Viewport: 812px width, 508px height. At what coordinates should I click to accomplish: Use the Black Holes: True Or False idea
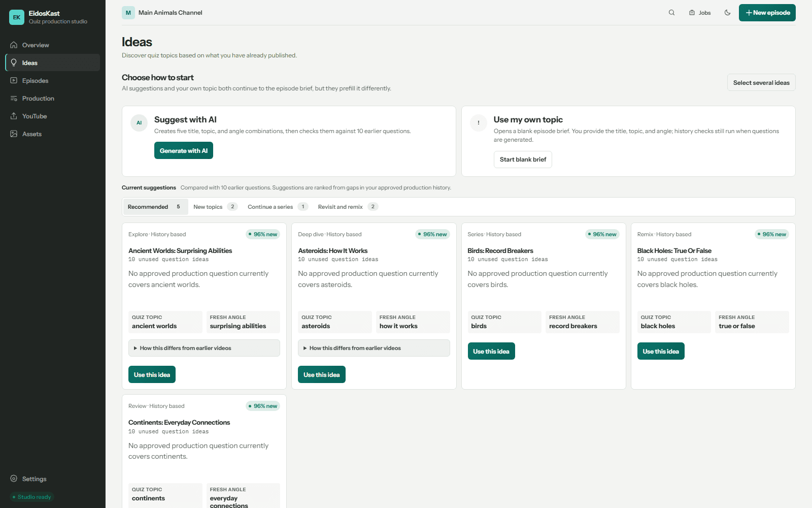coord(661,352)
